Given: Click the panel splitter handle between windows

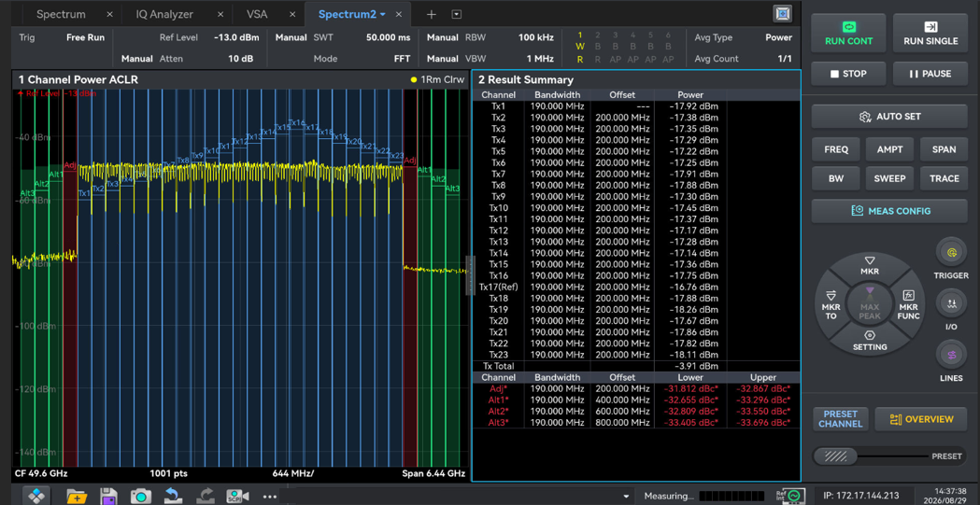Looking at the screenshot, I should [470, 275].
